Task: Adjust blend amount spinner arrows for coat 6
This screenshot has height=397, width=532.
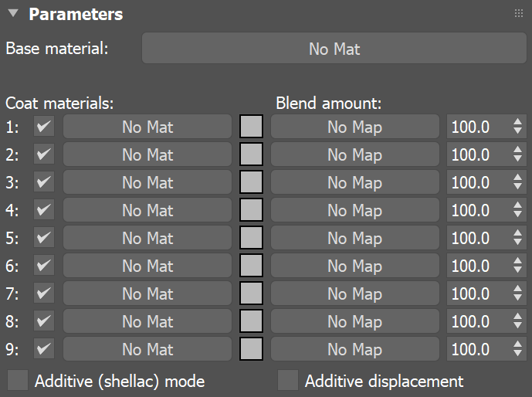Action: click(x=518, y=266)
